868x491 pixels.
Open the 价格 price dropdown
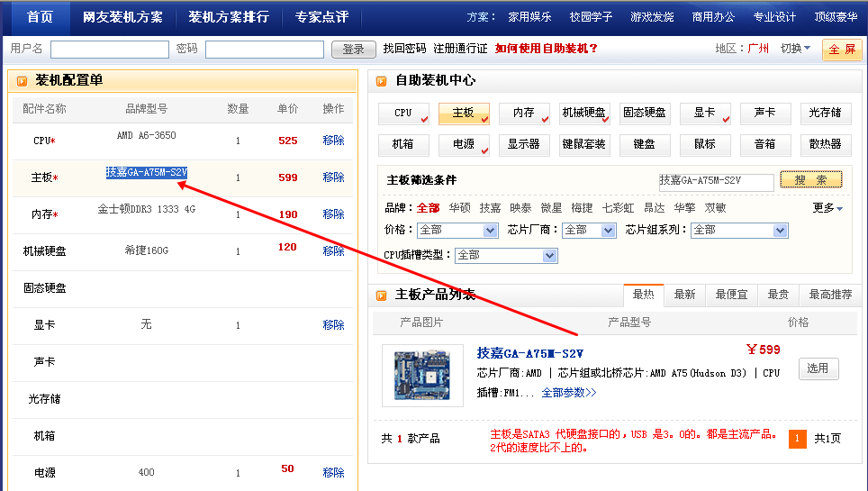pos(458,231)
